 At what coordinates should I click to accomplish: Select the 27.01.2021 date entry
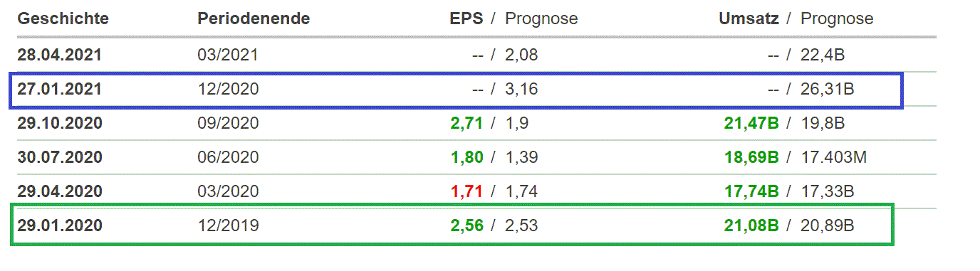pyautogui.click(x=60, y=89)
